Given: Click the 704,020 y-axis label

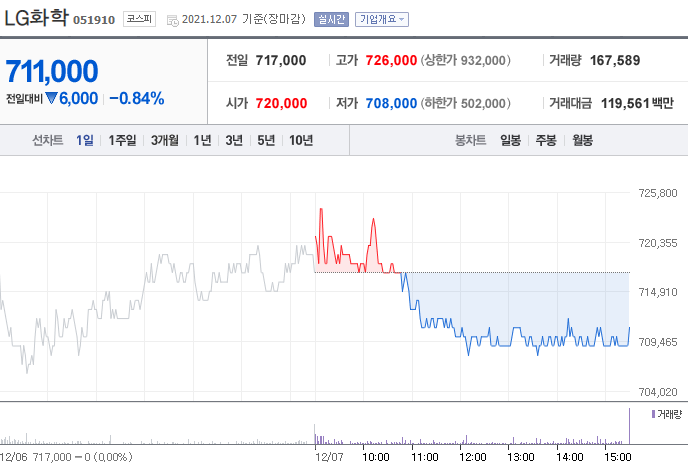Looking at the screenshot, I should 658,392.
